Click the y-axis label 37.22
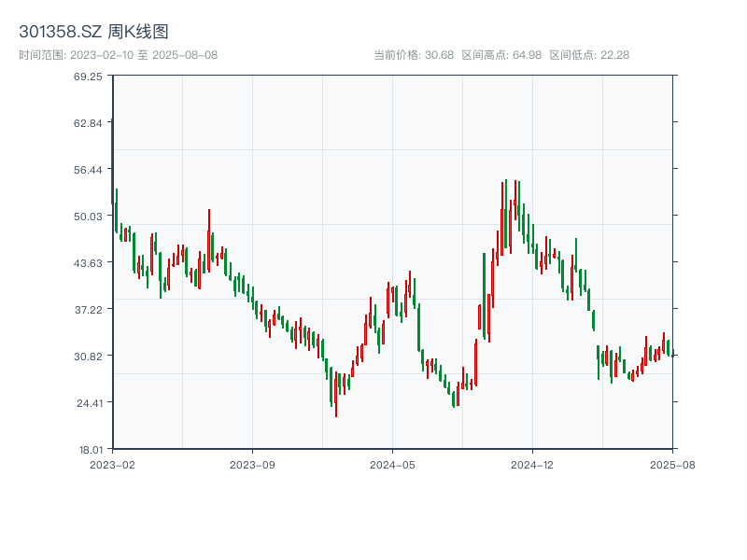 click(88, 310)
